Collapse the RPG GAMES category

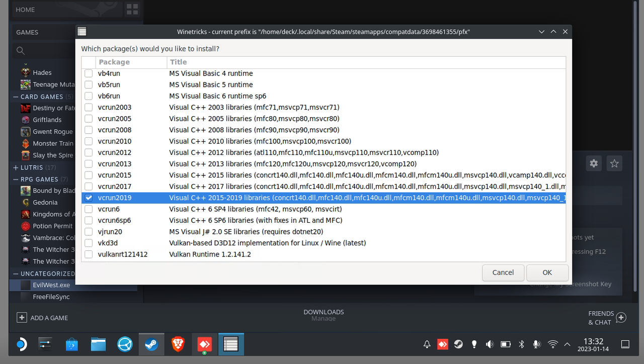pos(16,179)
